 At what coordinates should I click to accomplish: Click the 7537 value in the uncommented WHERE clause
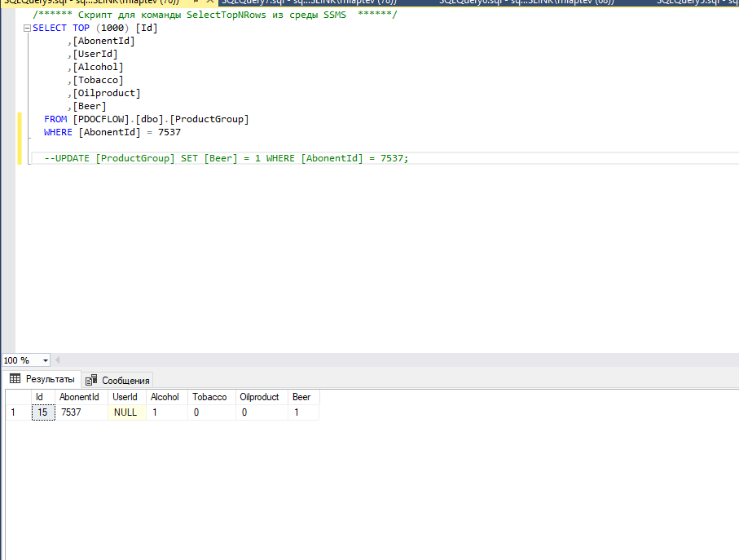pos(169,132)
